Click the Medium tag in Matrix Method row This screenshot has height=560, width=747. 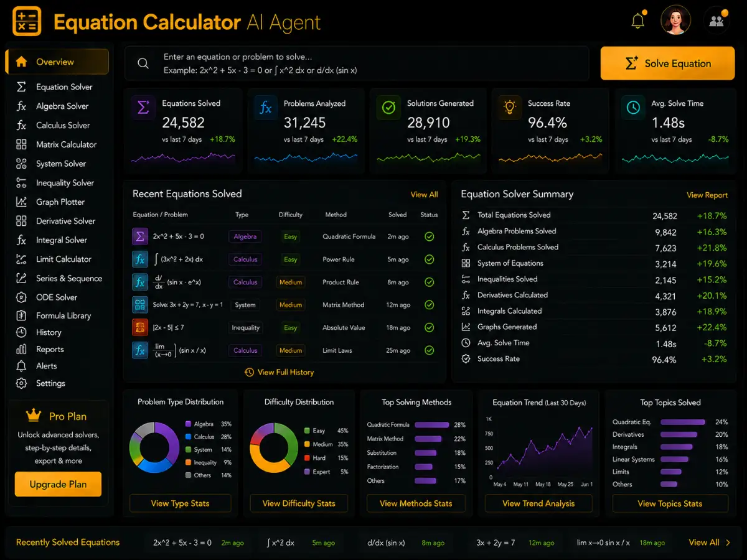pos(290,305)
